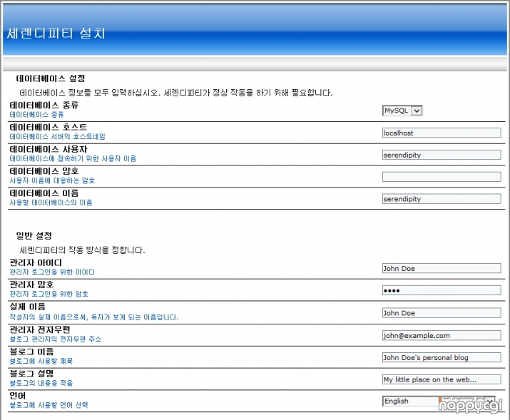Click the blue hint 블로그에 사용할 언어 선택

(x=49, y=405)
